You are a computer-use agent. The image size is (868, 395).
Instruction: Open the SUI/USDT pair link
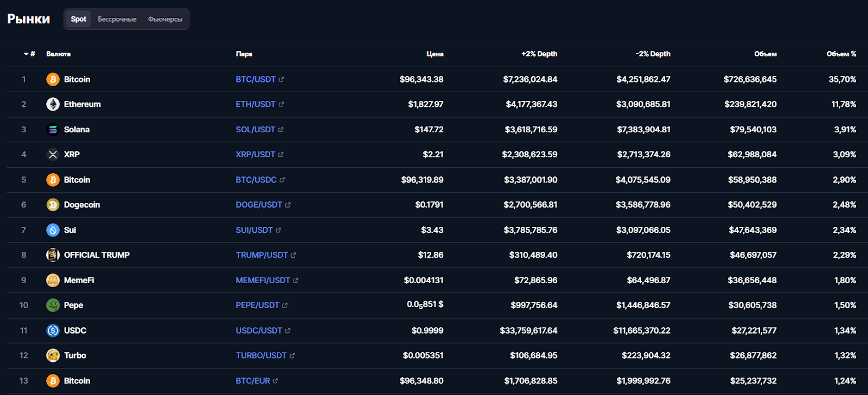pos(254,230)
